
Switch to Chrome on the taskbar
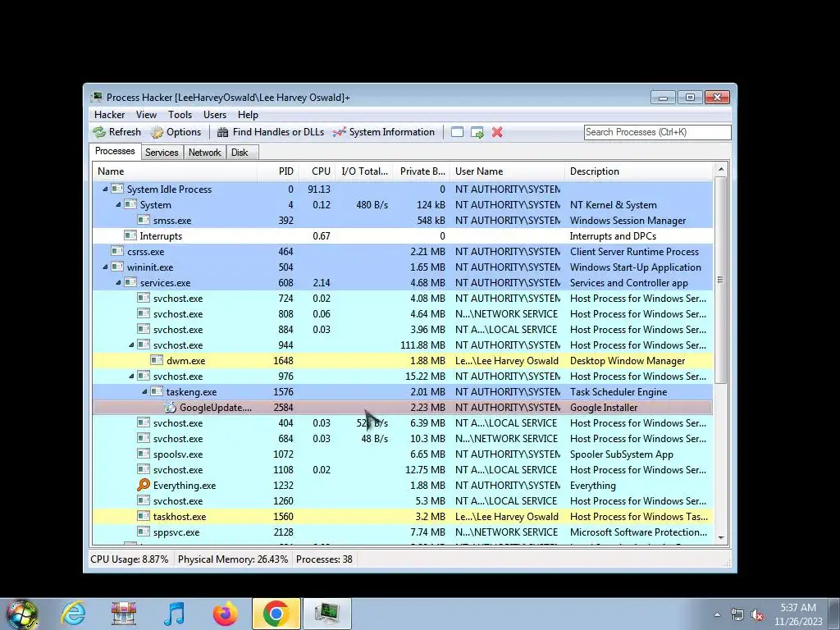click(276, 614)
